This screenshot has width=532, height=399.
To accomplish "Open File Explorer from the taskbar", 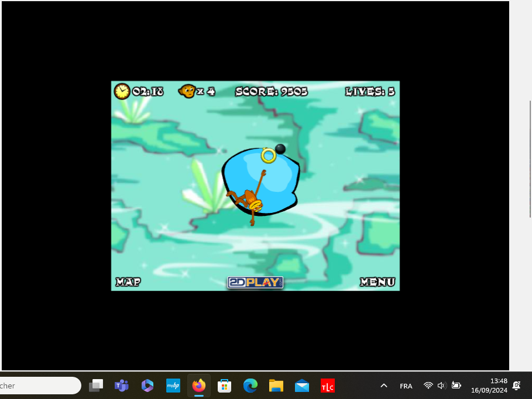I will [276, 386].
